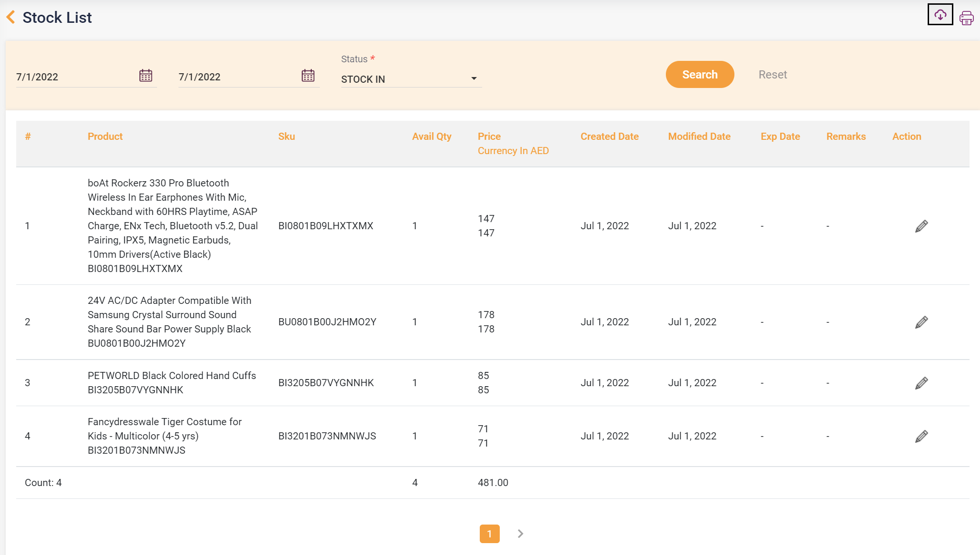
Task: Click the # column header
Action: coord(28,136)
